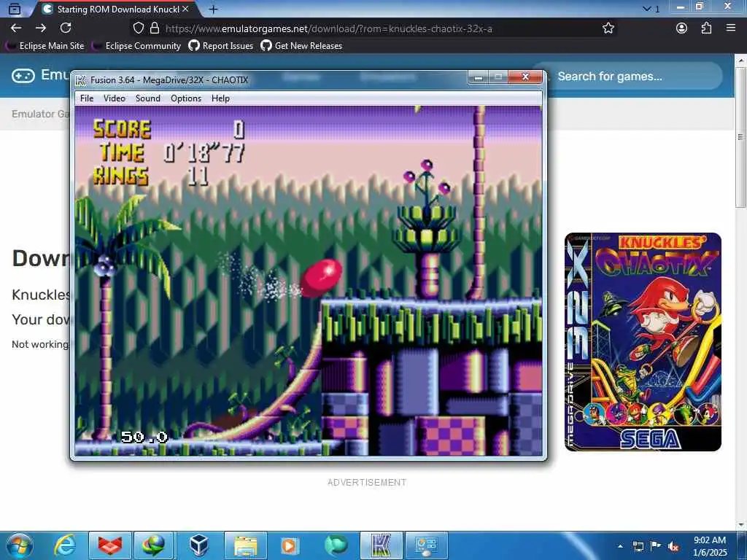747x560 pixels.
Task: Open the Options menu in Fusion
Action: click(186, 98)
